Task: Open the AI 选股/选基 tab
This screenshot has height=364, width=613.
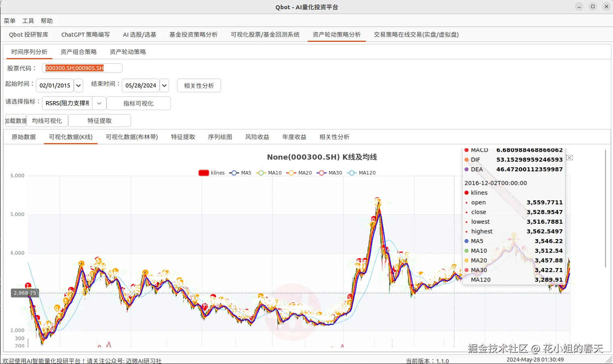Action: click(x=140, y=35)
